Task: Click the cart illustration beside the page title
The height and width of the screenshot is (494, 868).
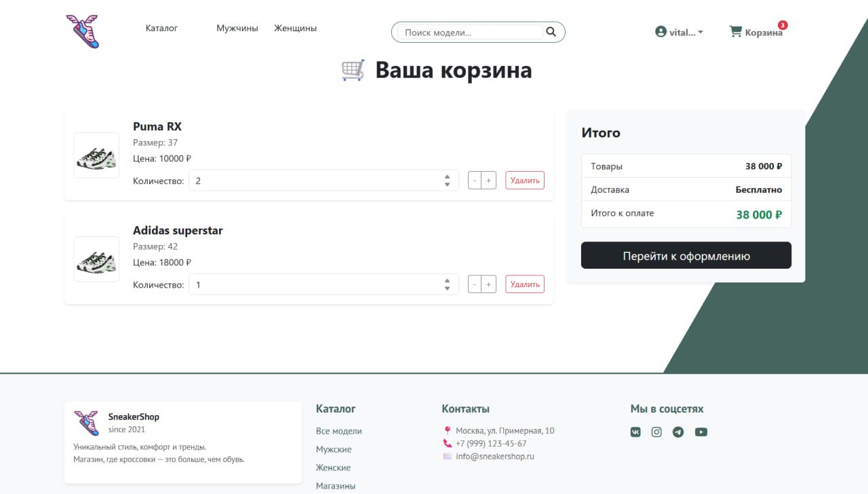Action: (x=353, y=71)
